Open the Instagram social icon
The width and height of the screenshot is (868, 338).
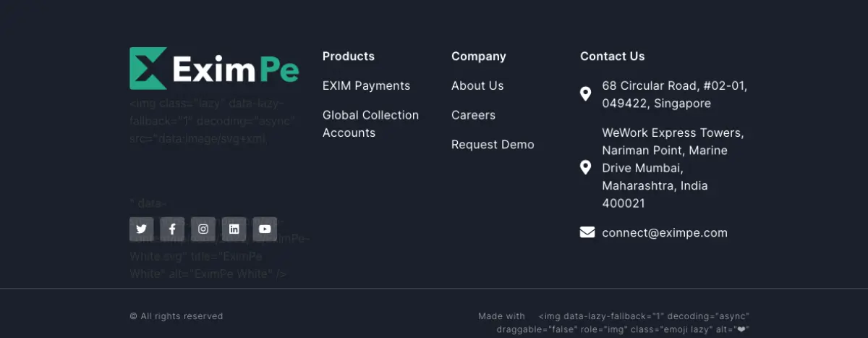point(203,229)
